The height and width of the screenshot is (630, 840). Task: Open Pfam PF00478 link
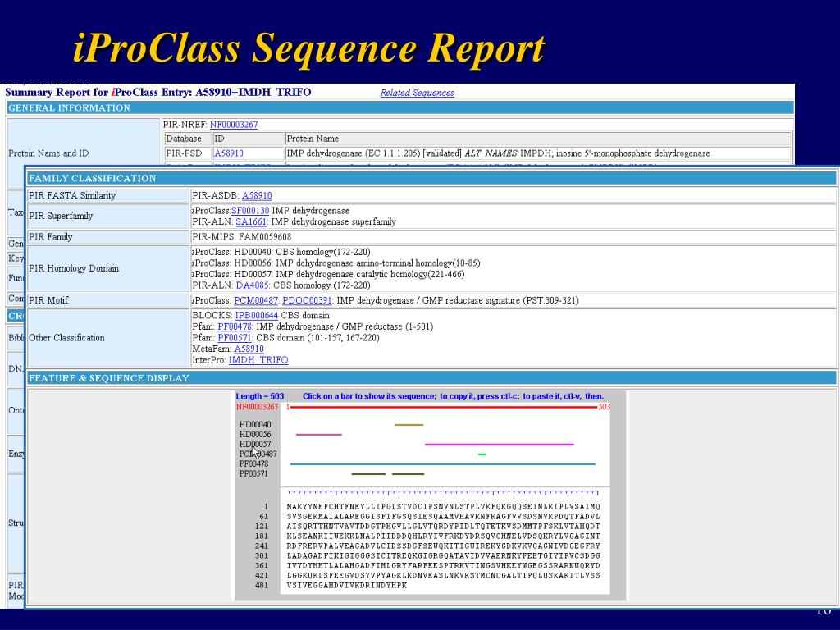point(235,326)
